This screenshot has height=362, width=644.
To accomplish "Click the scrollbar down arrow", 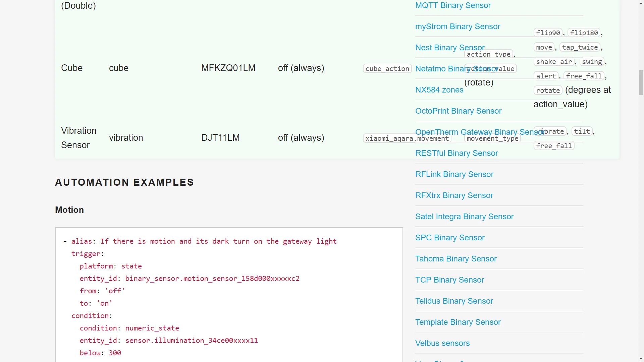I will pos(641,359).
